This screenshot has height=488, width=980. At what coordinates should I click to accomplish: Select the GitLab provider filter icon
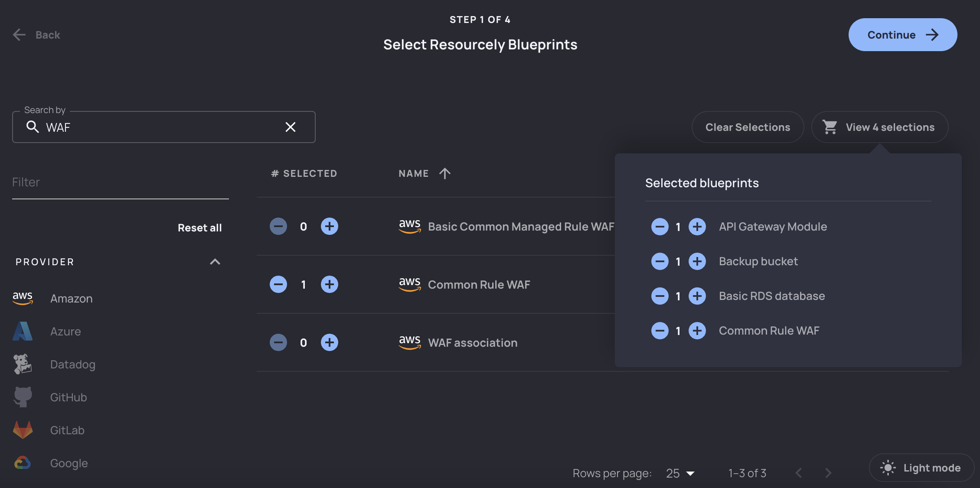coord(23,430)
